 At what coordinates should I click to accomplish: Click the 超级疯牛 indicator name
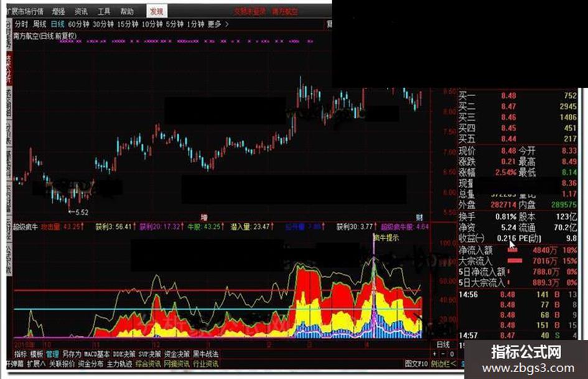coord(26,227)
